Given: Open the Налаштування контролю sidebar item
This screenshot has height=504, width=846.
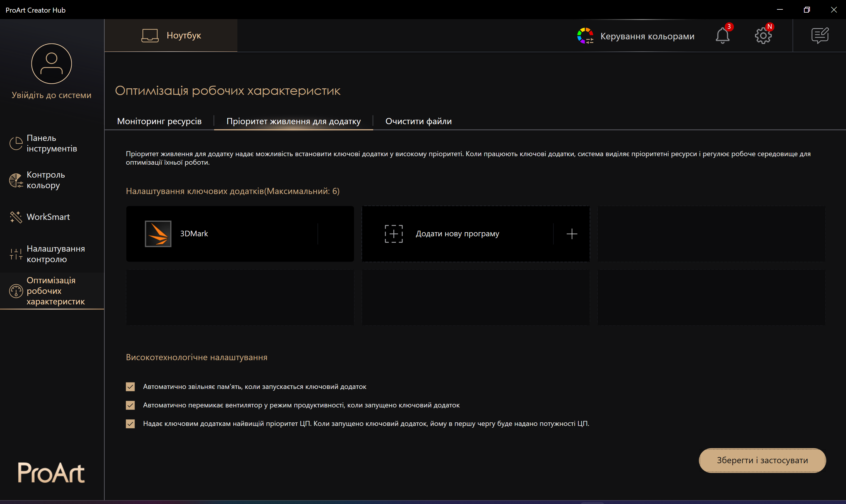Looking at the screenshot, I should pos(56,254).
